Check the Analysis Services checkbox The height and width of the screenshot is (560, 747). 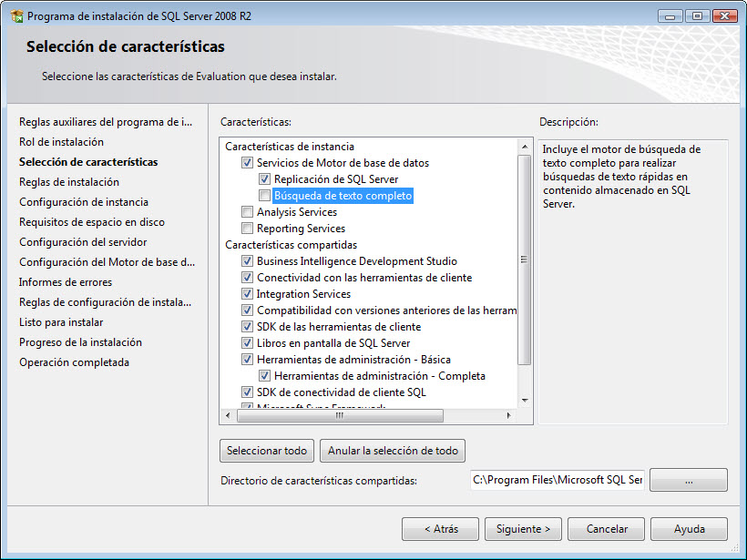[x=247, y=212]
